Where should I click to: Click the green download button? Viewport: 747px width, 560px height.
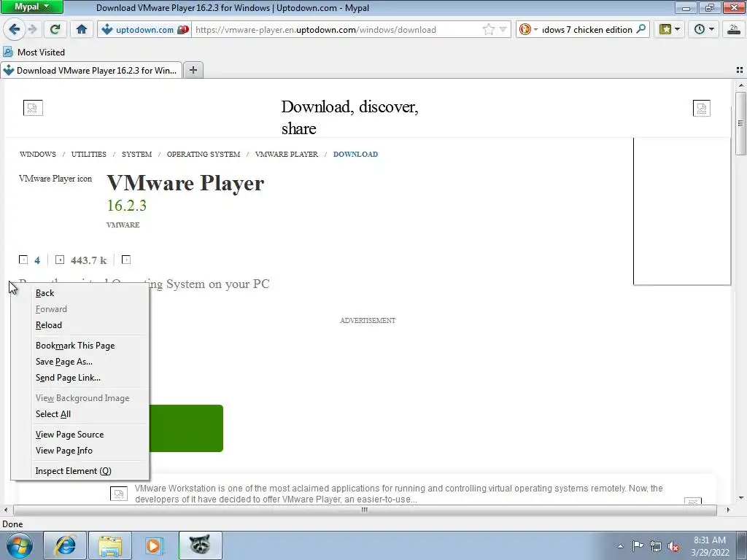tap(186, 428)
